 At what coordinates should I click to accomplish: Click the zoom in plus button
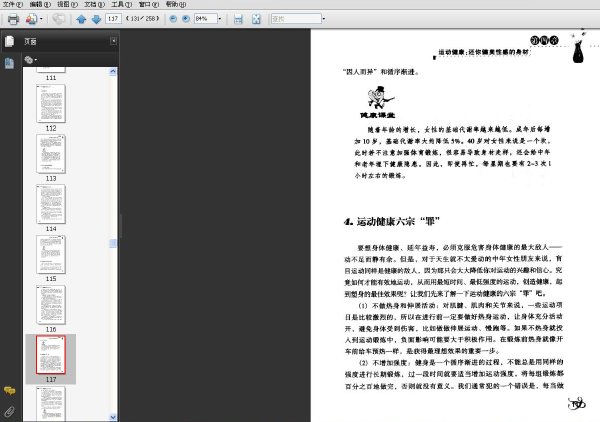186,18
